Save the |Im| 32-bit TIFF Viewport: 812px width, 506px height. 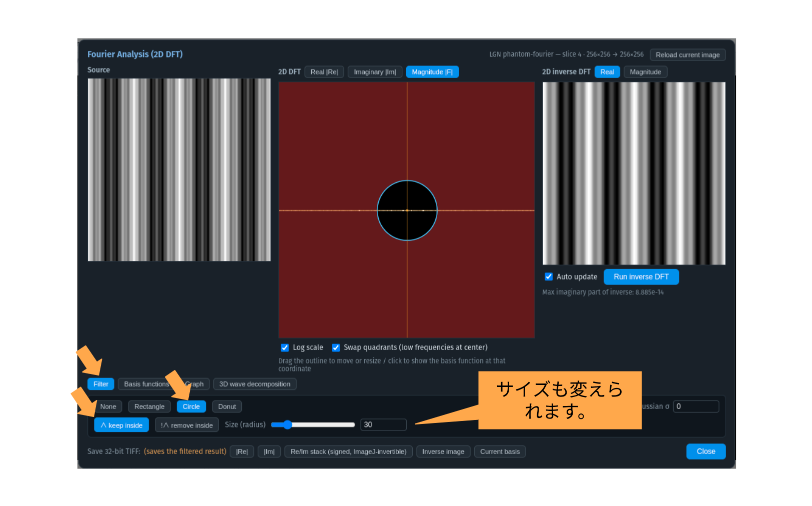269,451
